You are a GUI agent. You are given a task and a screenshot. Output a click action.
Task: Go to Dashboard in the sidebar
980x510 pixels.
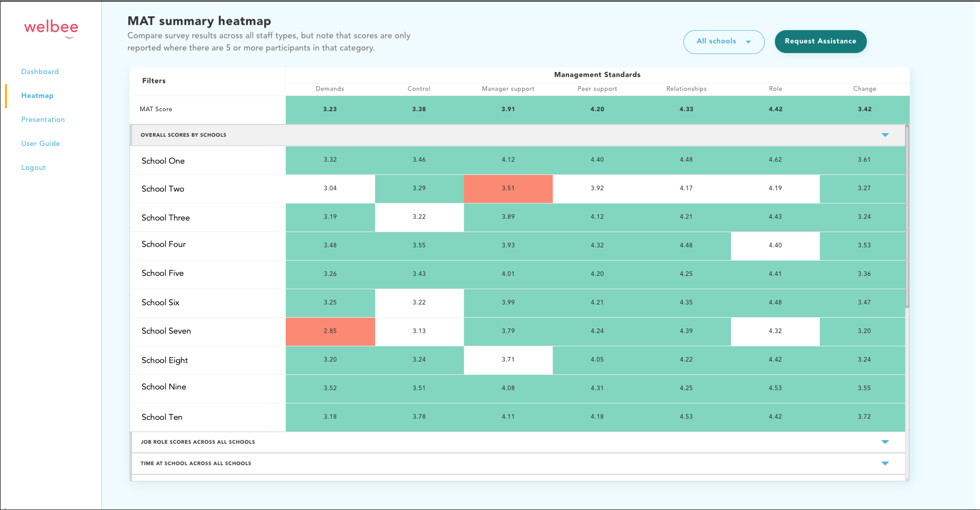coord(40,72)
